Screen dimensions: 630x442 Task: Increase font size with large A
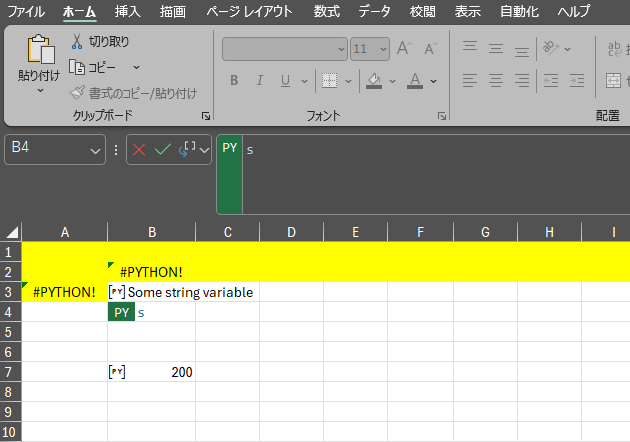[x=404, y=48]
